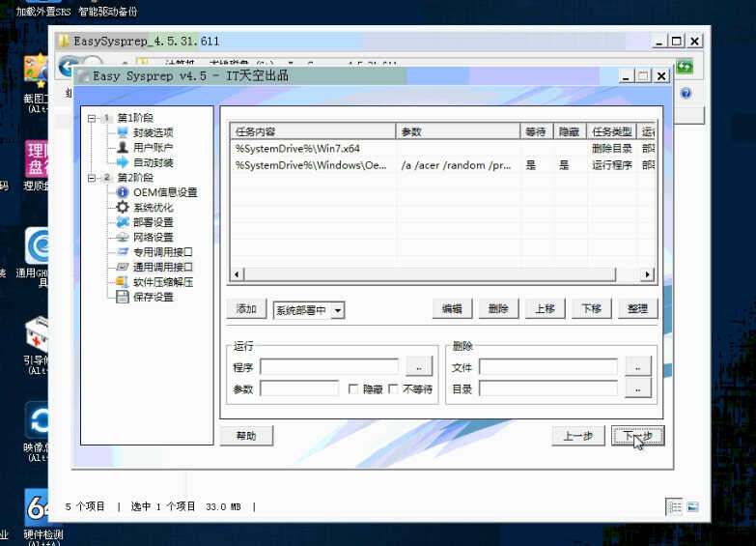The image size is (756, 546).
Task: Sort by 隐藏 column header
Action: tap(571, 131)
